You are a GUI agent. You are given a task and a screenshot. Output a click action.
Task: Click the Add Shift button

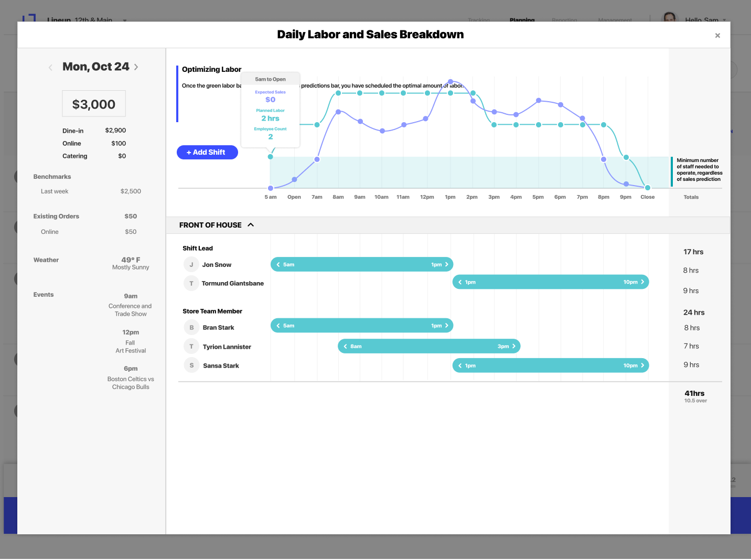[x=207, y=152]
